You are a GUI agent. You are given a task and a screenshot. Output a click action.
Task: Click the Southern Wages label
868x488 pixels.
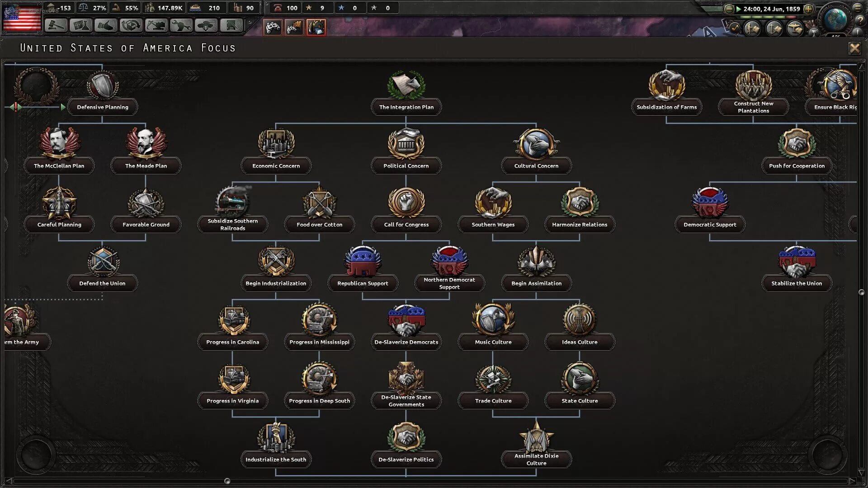pos(493,225)
